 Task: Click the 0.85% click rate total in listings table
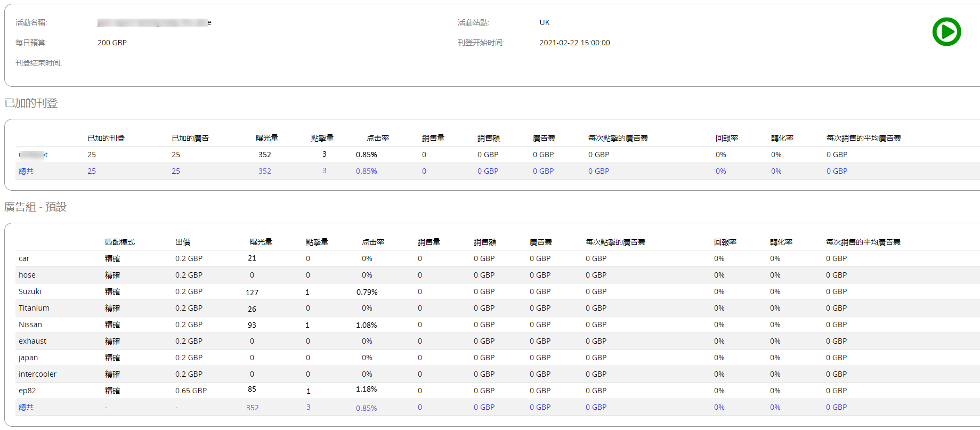[367, 171]
